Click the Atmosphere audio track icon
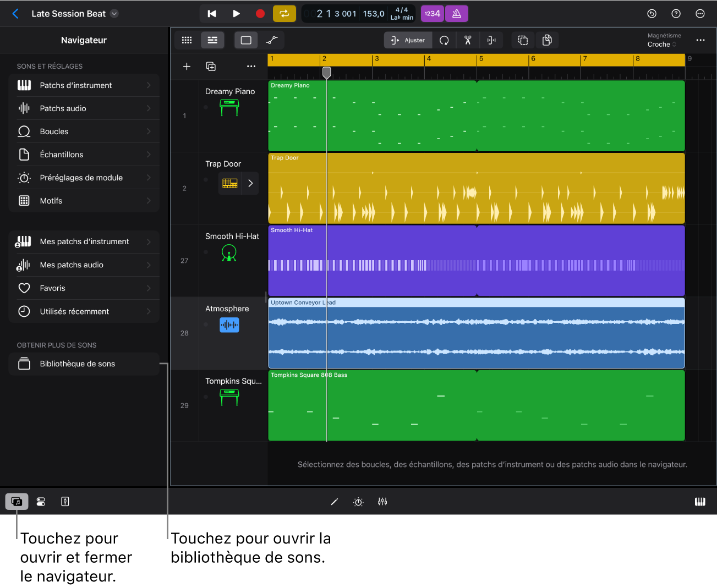 [229, 325]
